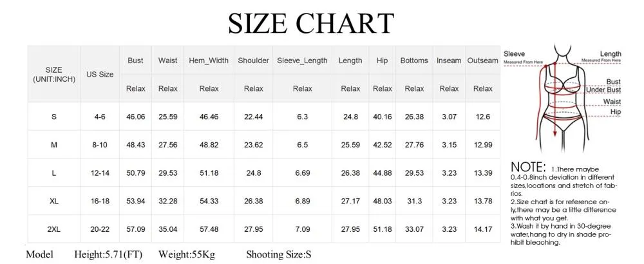Image resolution: width=644 pixels, height=264 pixels.
Task: Click the US Size header cell
Action: 100,74
